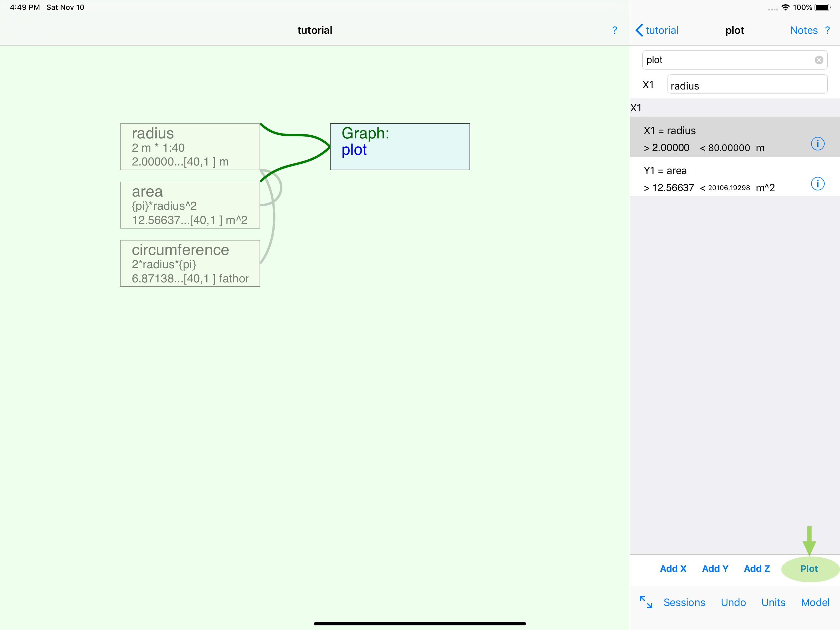Viewport: 840px width, 630px height.
Task: Tap the Add Y button
Action: (x=715, y=569)
